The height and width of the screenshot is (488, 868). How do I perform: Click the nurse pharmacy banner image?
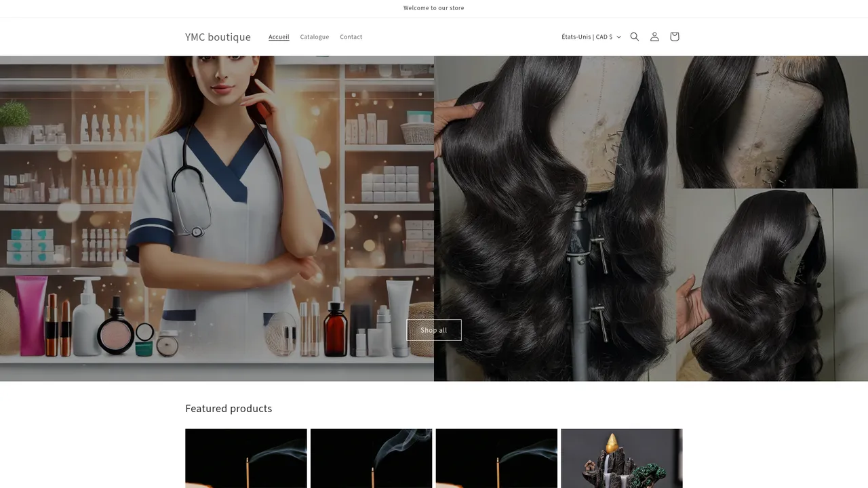click(217, 218)
